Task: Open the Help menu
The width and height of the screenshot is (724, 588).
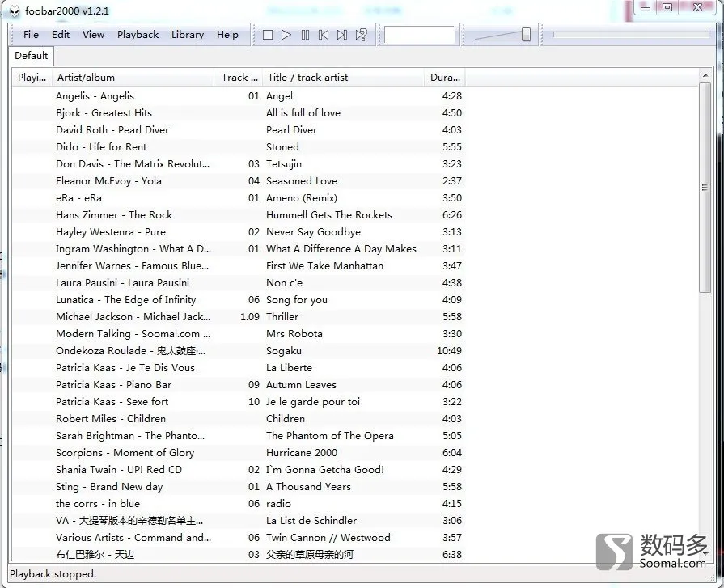Action: pyautogui.click(x=227, y=35)
